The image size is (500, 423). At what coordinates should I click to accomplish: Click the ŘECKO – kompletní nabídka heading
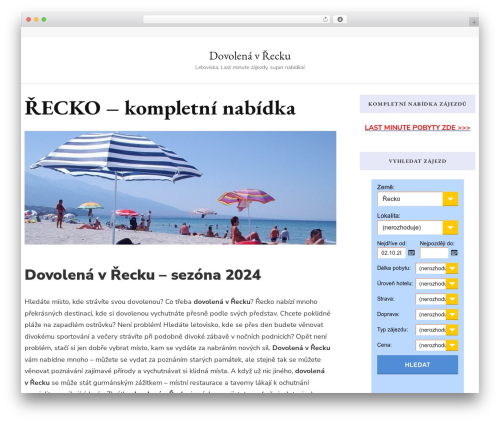[x=160, y=108]
